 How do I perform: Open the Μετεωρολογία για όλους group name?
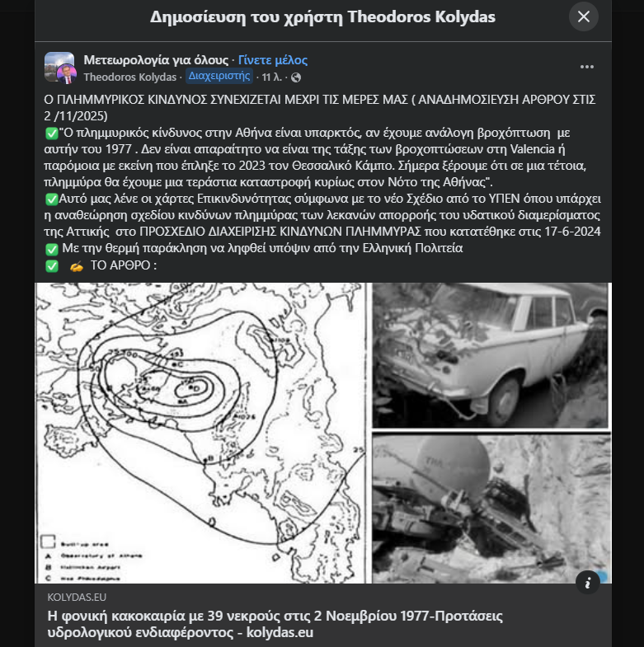(x=156, y=60)
